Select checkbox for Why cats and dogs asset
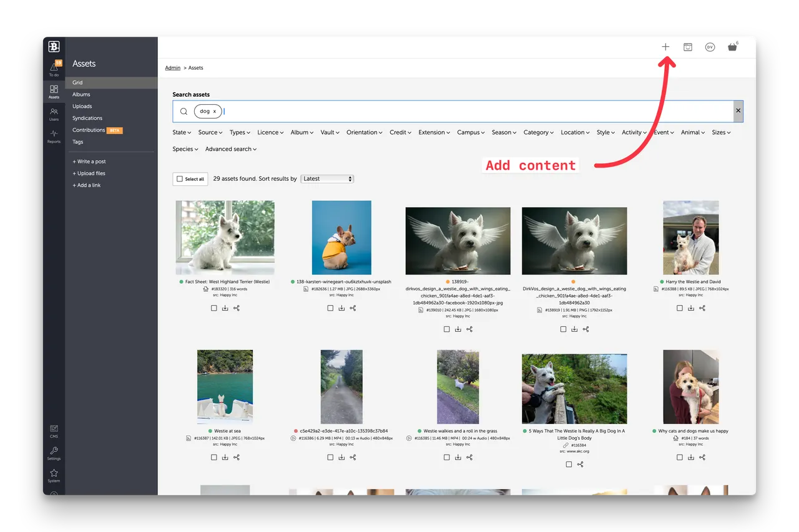The width and height of the screenshot is (799, 532). click(680, 457)
